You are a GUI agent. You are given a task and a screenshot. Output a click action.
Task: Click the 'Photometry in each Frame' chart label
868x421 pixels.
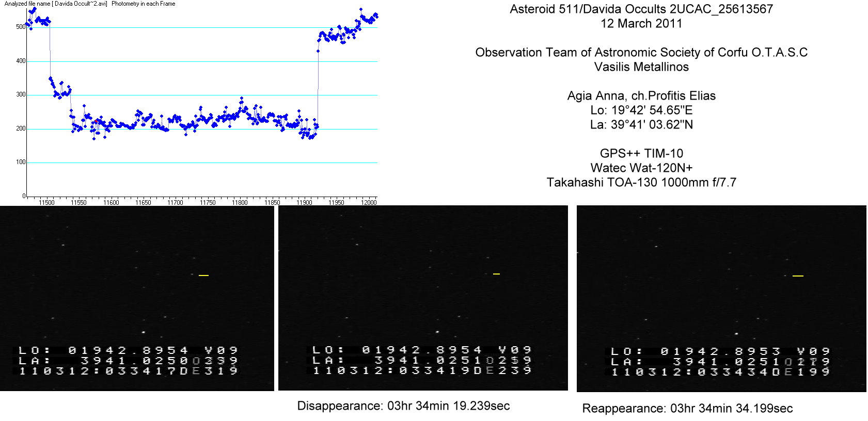tap(144, 4)
